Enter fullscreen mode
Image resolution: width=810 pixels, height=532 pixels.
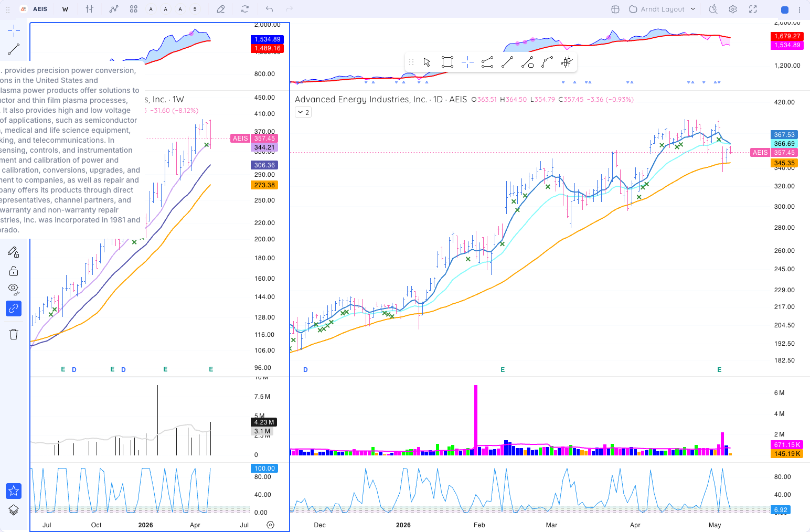coord(753,9)
